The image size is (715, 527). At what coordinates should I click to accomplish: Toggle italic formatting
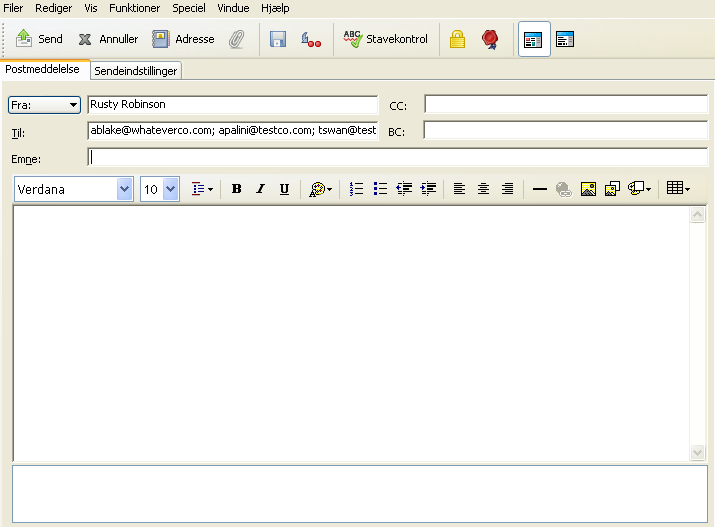pyautogui.click(x=260, y=189)
